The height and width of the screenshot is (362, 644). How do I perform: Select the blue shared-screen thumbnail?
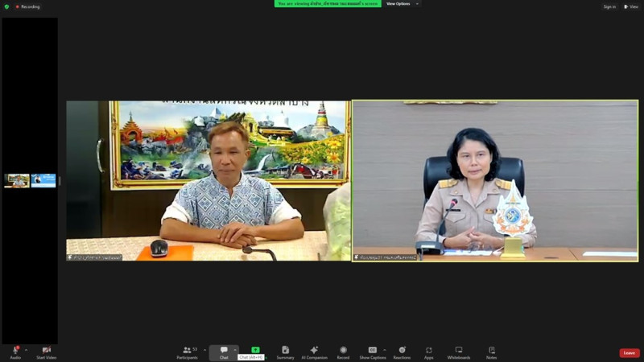43,180
